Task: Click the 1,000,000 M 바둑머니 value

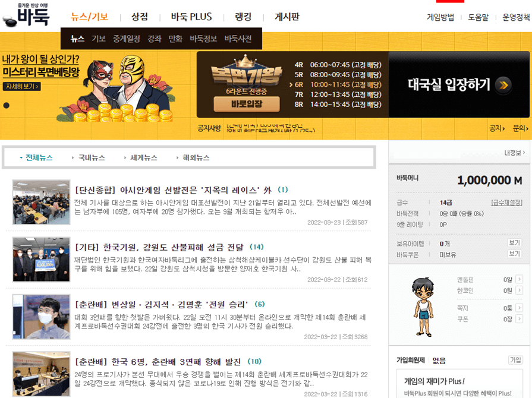Action: point(490,180)
